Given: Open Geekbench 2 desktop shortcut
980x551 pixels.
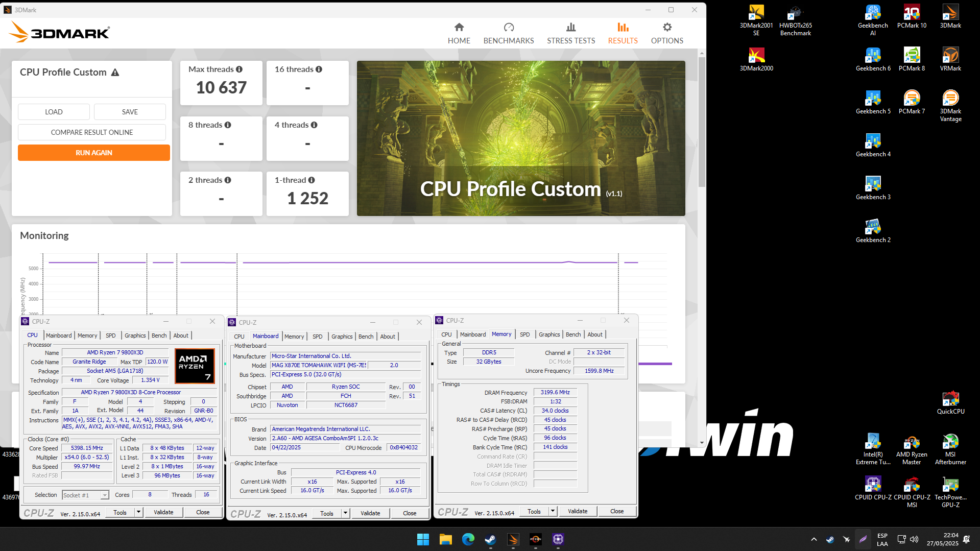Looking at the screenshot, I should point(873,231).
